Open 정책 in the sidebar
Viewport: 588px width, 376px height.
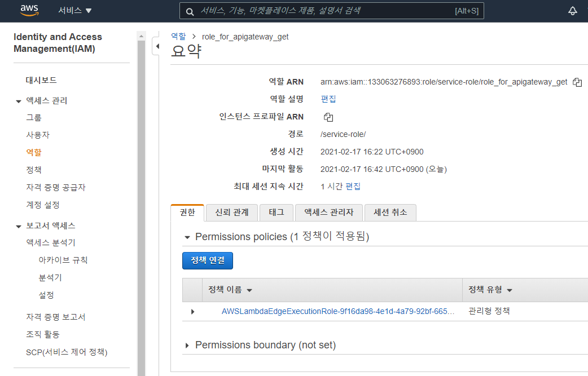[x=34, y=170]
